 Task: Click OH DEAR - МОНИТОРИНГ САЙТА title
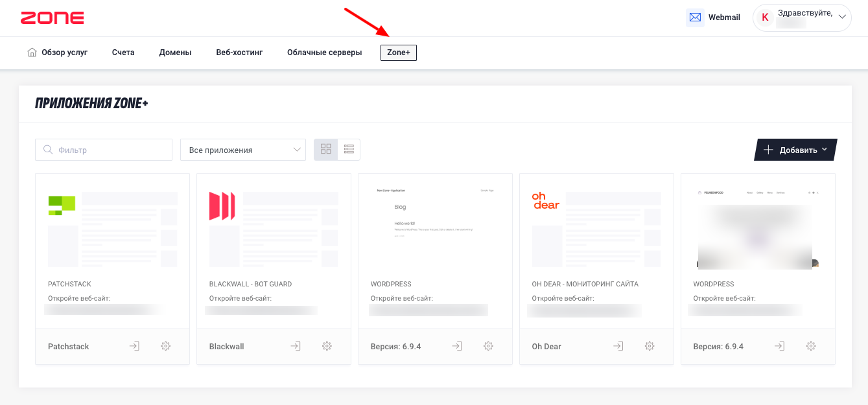[x=585, y=284]
